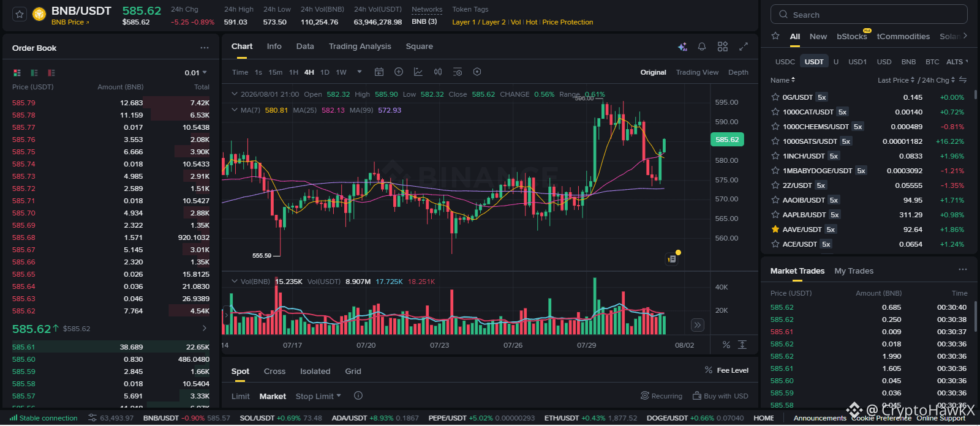The image size is (980, 426).
Task: Collapse the OHLC info row chevron
Action: tap(234, 94)
